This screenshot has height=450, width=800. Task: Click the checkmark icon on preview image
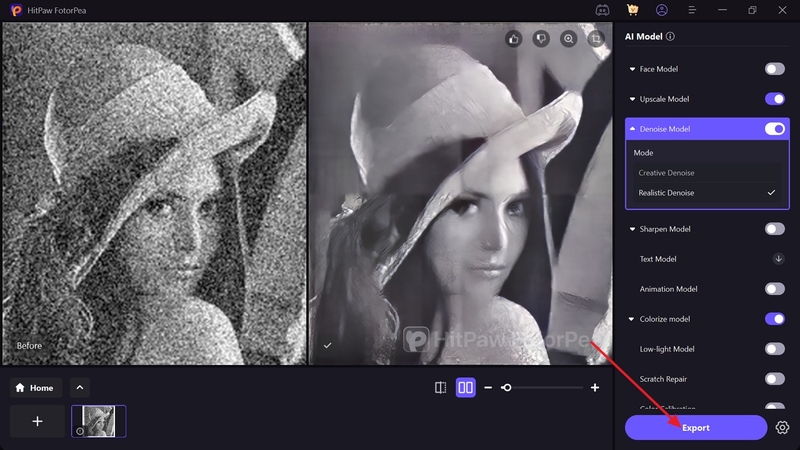[x=328, y=345]
